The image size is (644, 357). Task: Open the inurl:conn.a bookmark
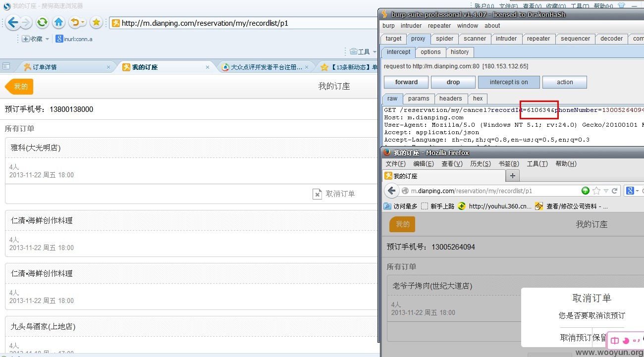(74, 39)
